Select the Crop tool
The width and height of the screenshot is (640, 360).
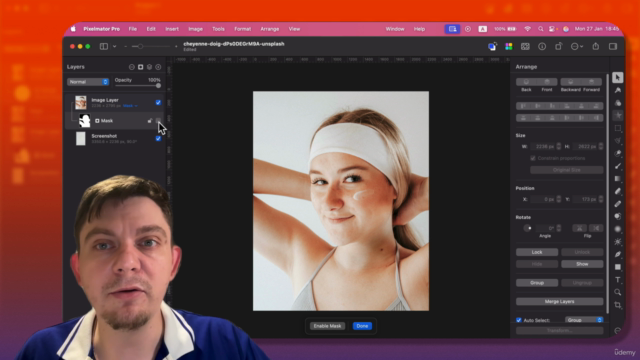pos(618,305)
